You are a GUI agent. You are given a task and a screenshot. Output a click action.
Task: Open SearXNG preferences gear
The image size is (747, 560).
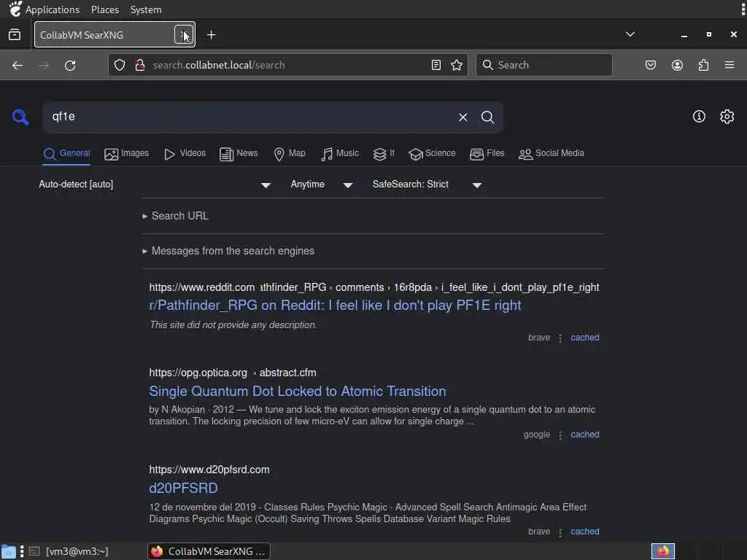[727, 116]
